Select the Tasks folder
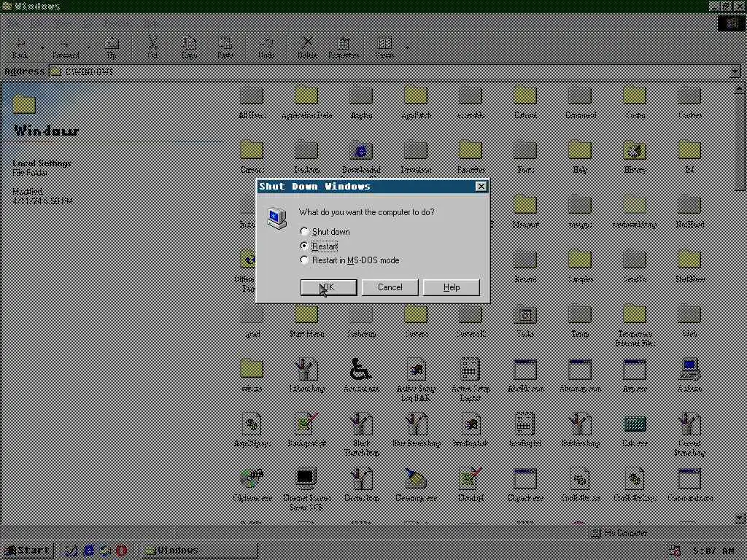Screen dimensions: 747x560 point(525,322)
